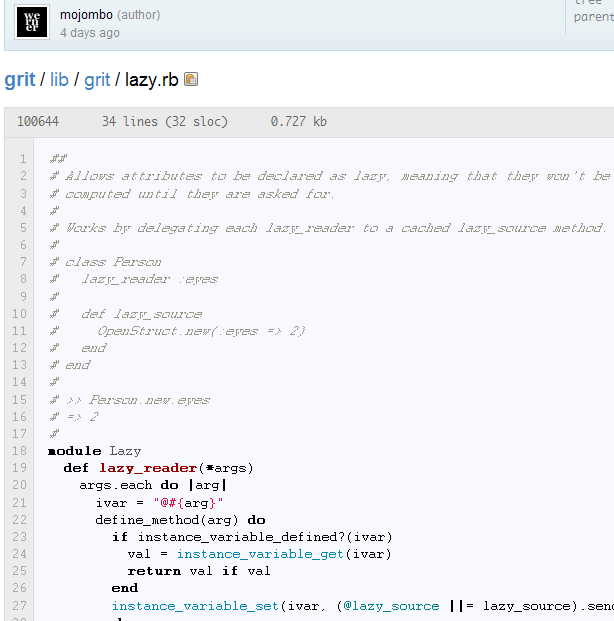Click the lazy.rb filename text
This screenshot has height=621, width=614.
pos(152,80)
